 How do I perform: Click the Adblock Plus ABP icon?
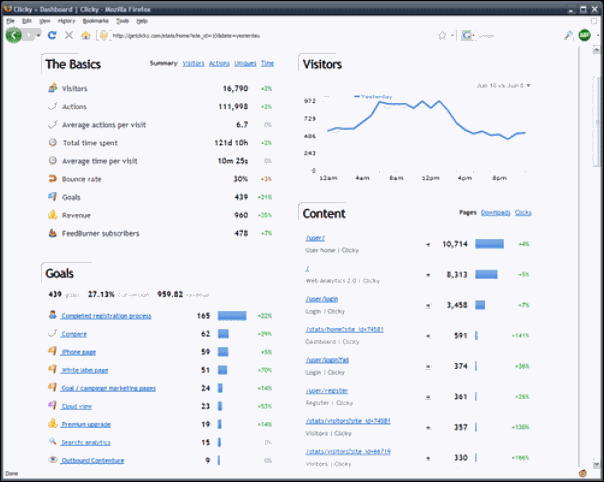tap(584, 35)
